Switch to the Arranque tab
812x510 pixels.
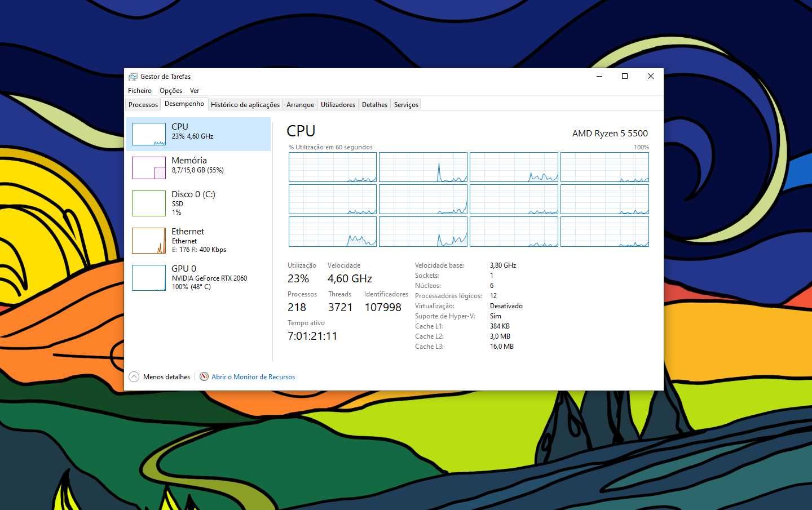[300, 105]
